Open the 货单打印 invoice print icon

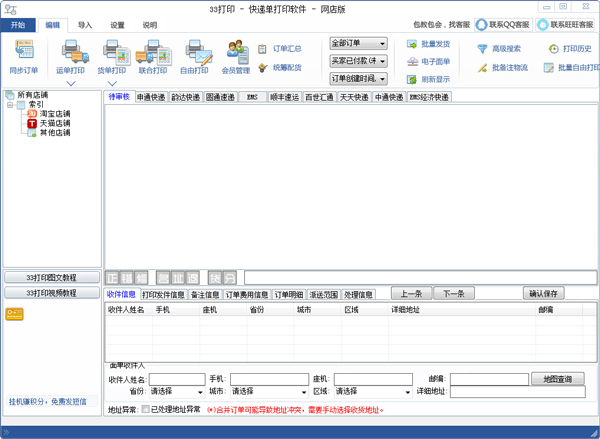pyautogui.click(x=116, y=51)
